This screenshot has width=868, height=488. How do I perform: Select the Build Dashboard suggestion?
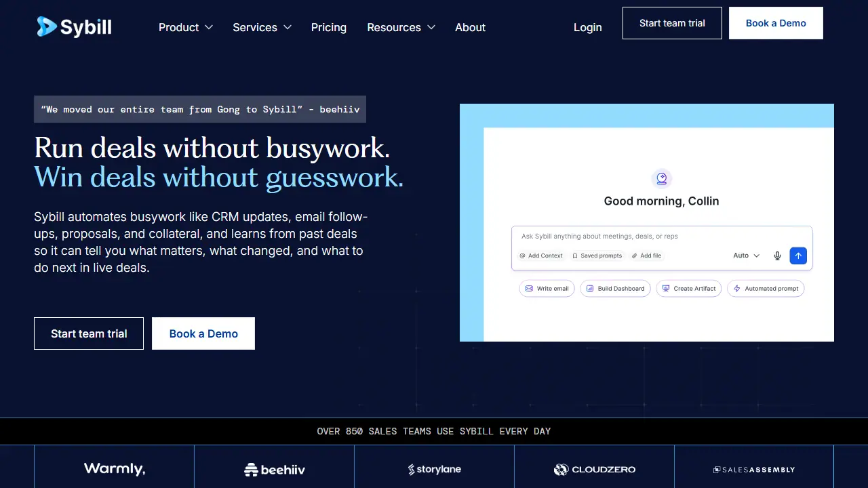pyautogui.click(x=616, y=289)
